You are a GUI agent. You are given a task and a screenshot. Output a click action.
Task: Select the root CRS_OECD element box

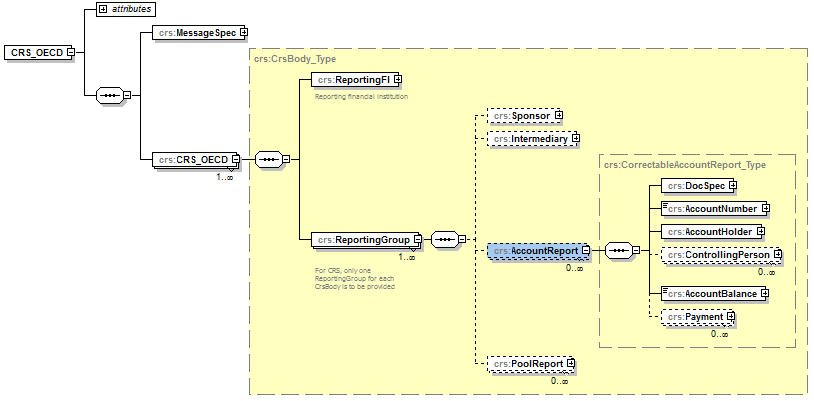click(x=38, y=52)
